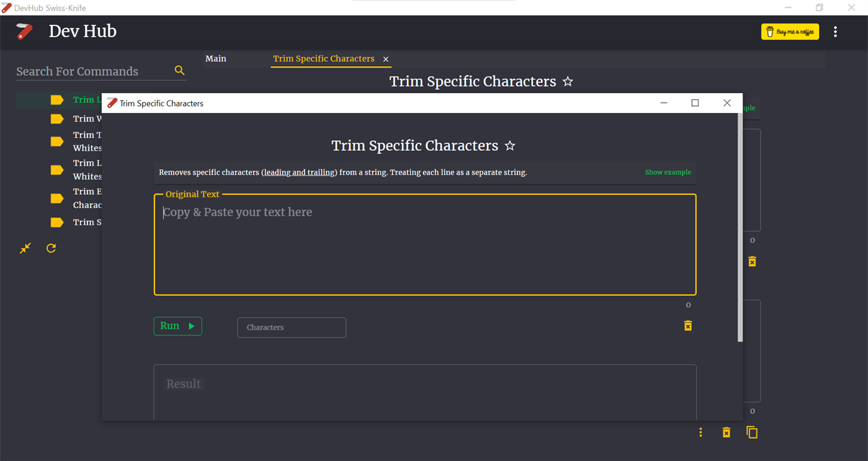Viewport: 868px width, 461px height.
Task: Click the star beside the main tab title
Action: coord(568,82)
